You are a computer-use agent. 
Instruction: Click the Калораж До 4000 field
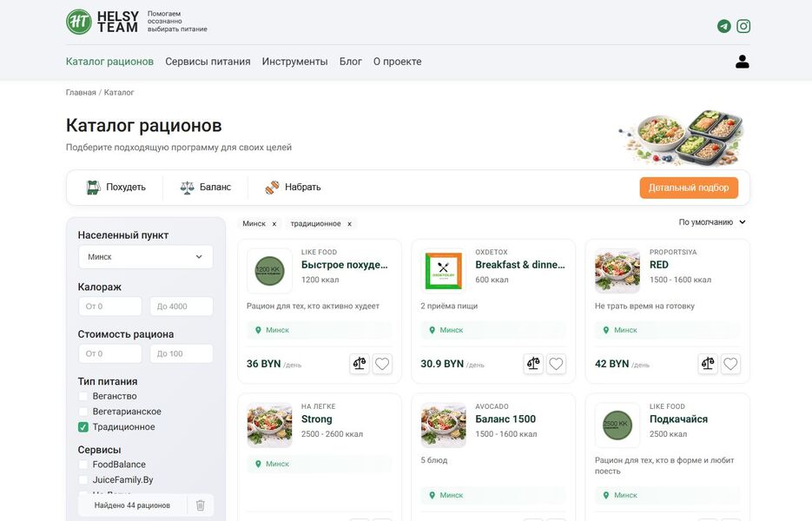coord(182,307)
